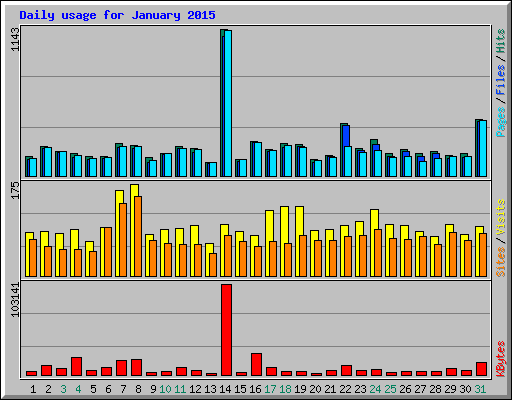Click the 'Sites' legend label
The image size is (512, 400).
(x=501, y=262)
